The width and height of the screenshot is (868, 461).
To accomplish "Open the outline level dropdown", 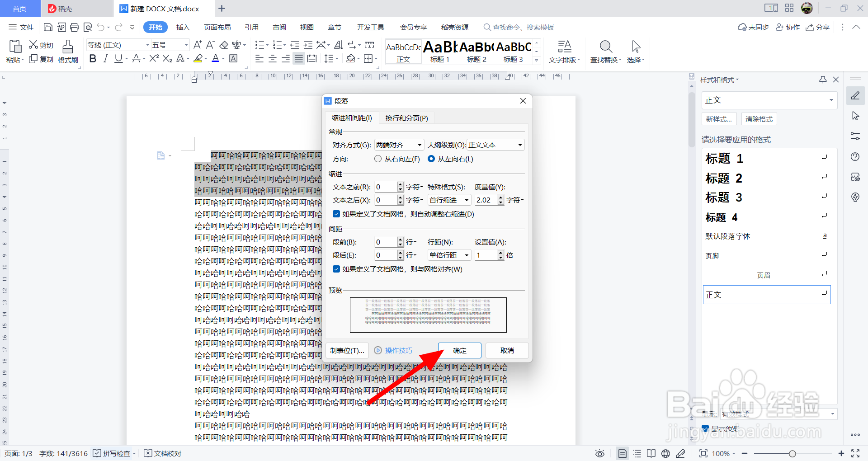I will click(495, 145).
